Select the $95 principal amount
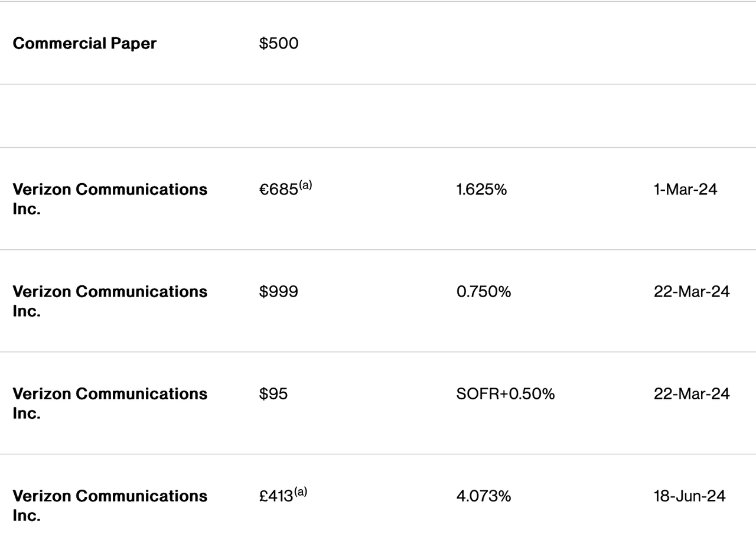The height and width of the screenshot is (550, 756). [273, 394]
